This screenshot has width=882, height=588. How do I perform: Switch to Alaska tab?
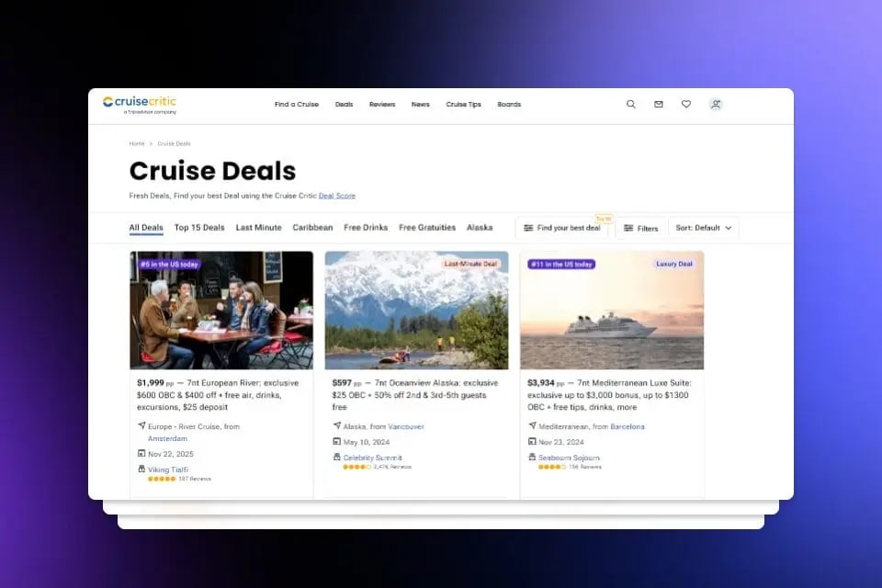[480, 228]
